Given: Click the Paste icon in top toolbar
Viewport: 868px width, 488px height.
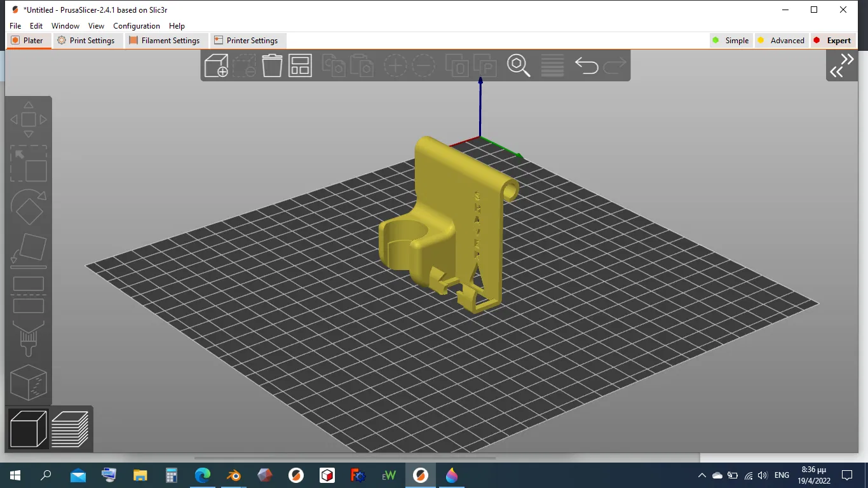Looking at the screenshot, I should (361, 65).
